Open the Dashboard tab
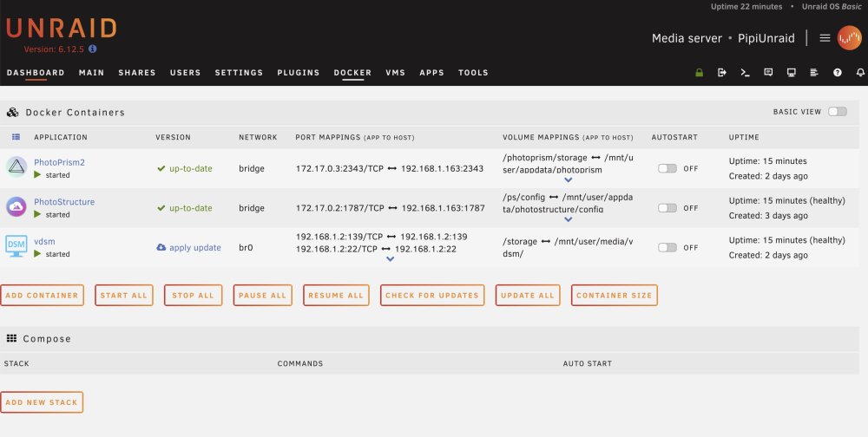The height and width of the screenshot is (437, 868). 36,73
